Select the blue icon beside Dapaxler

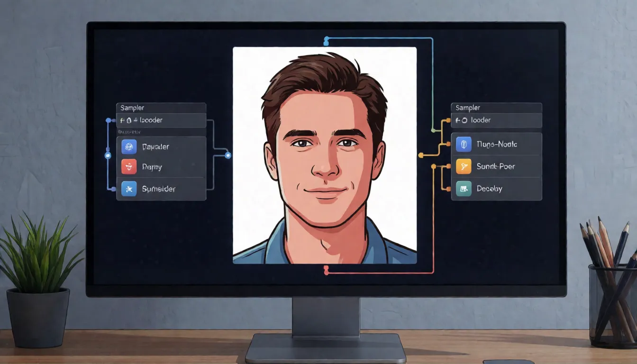(x=129, y=146)
